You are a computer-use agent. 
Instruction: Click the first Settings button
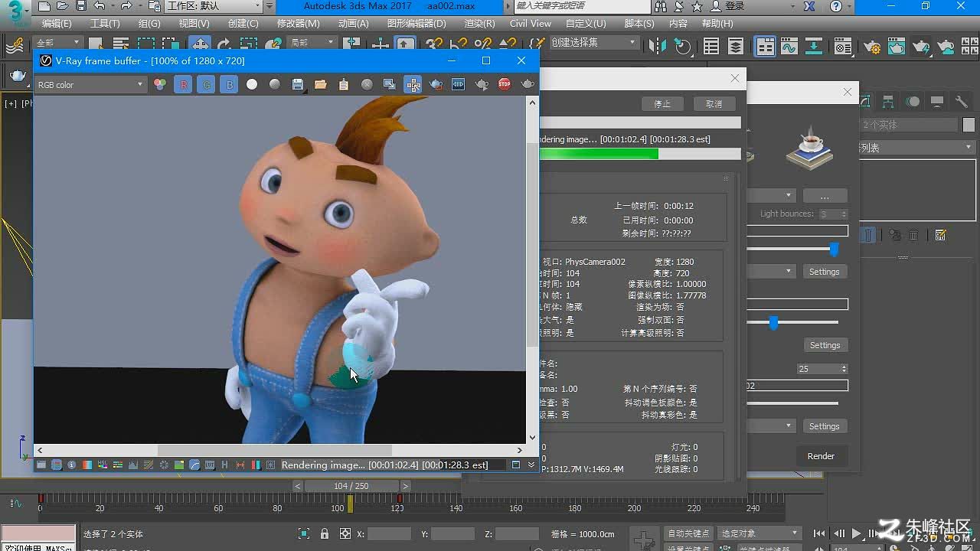pos(825,272)
